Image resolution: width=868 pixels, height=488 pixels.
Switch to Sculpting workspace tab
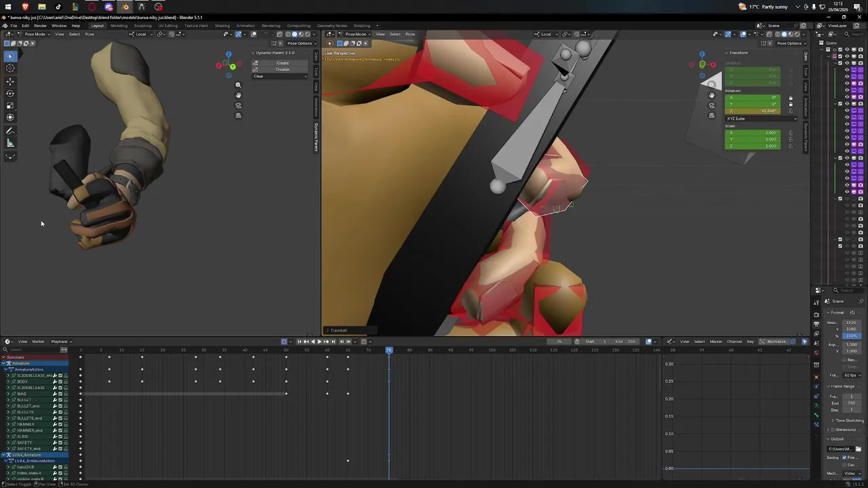(142, 26)
